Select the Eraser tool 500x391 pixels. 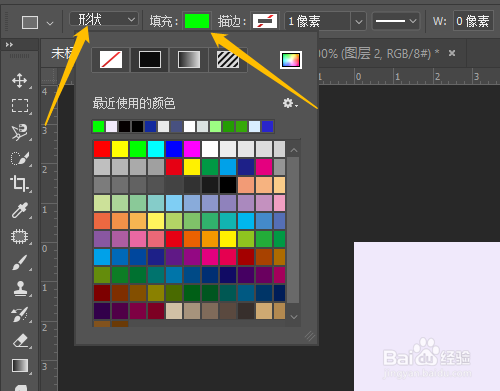20,341
